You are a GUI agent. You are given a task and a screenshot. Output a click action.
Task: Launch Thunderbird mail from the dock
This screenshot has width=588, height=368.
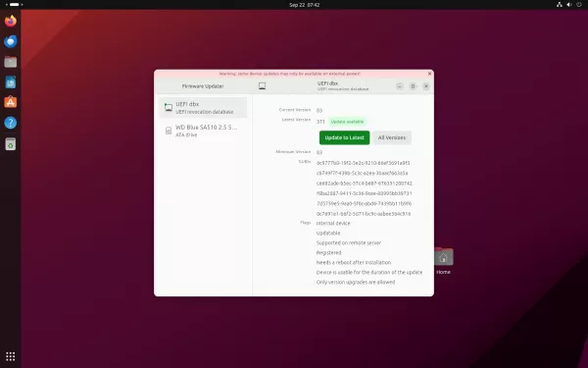11,41
